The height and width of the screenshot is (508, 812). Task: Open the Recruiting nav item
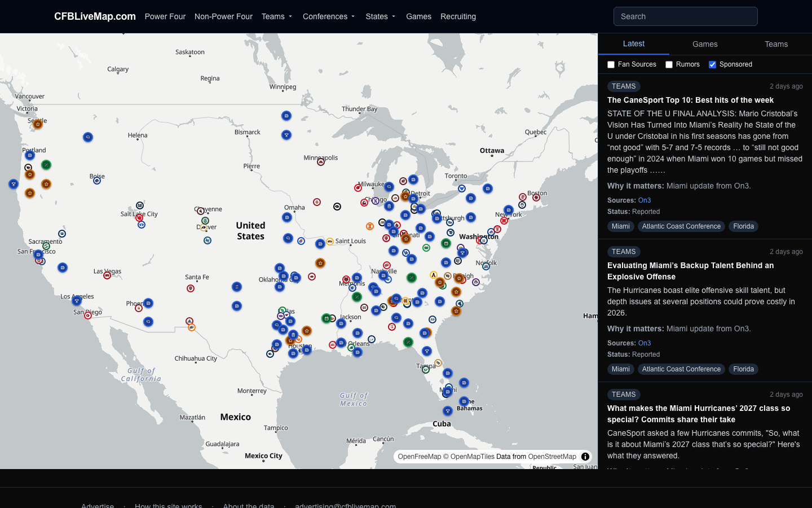pos(458,16)
